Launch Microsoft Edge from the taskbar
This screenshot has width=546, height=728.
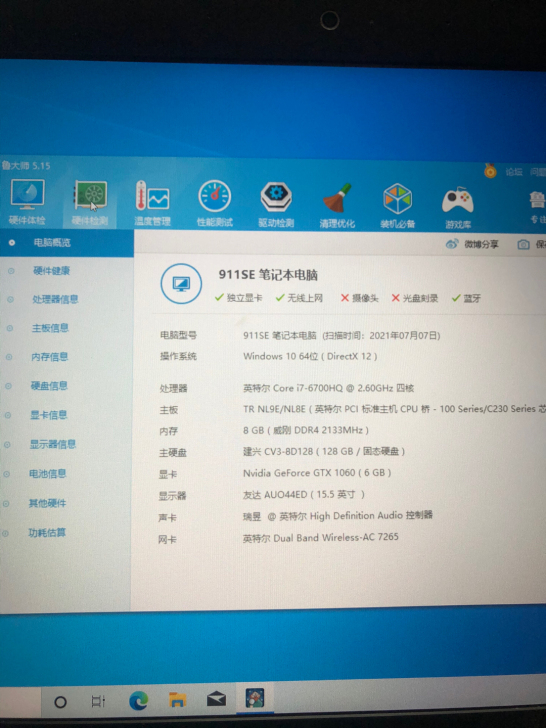pos(138,700)
